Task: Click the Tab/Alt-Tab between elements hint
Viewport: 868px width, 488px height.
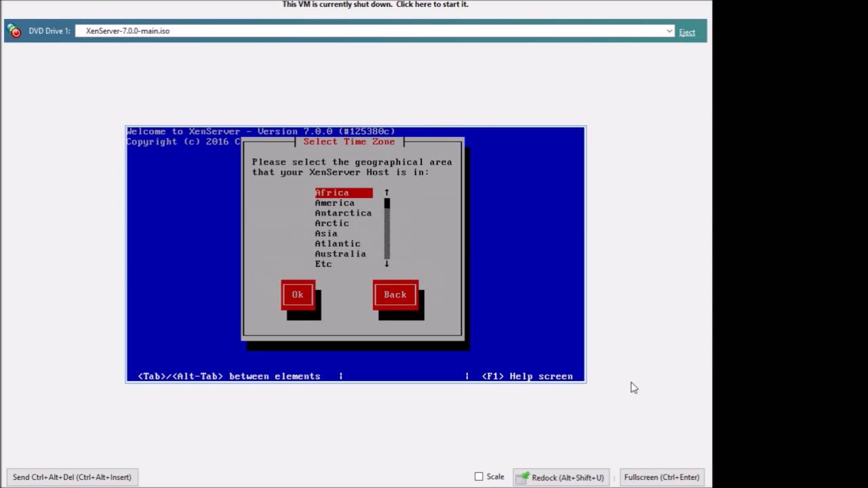Action: (x=229, y=376)
